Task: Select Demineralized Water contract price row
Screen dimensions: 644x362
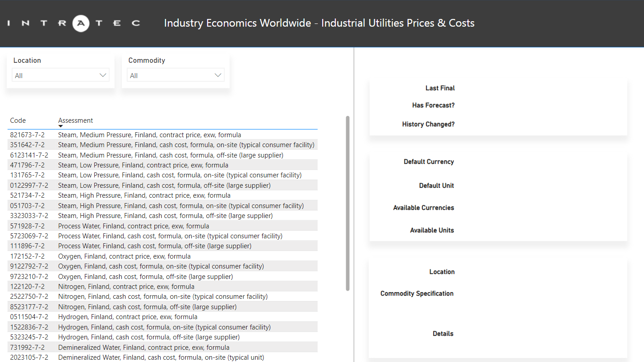Action: (x=144, y=348)
